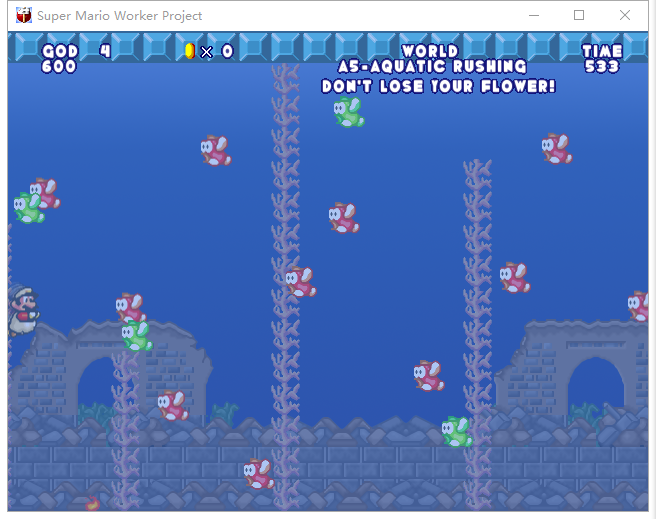Click the lives count 4

(x=105, y=51)
